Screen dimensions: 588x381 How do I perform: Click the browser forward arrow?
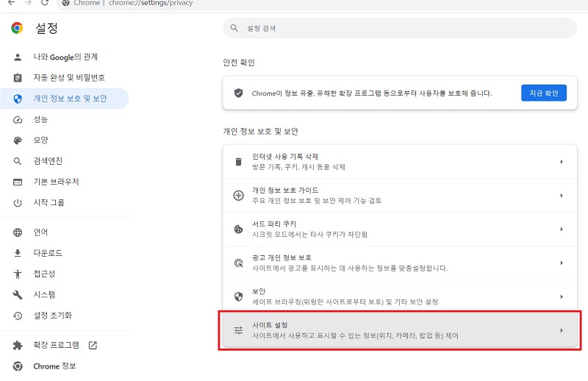(x=28, y=3)
